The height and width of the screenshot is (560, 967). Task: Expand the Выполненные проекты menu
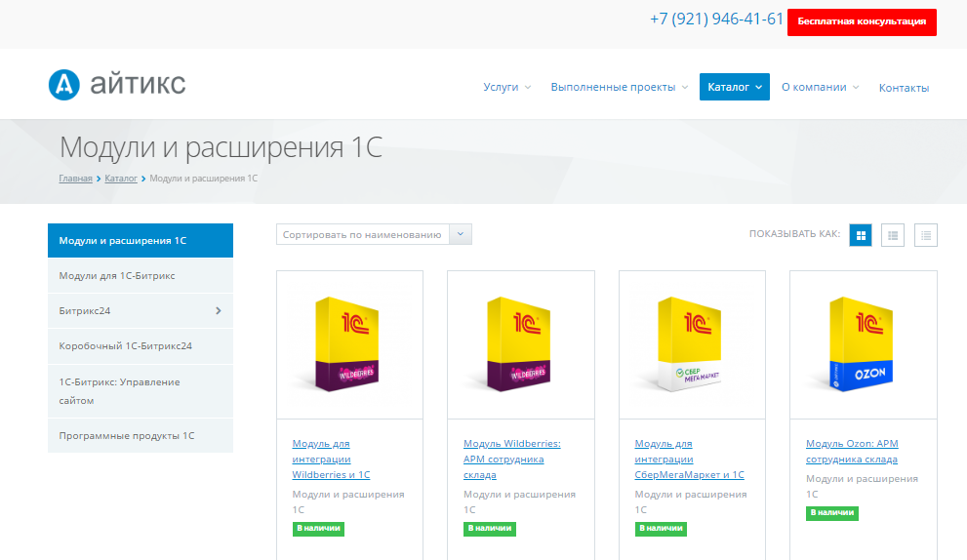coord(620,87)
